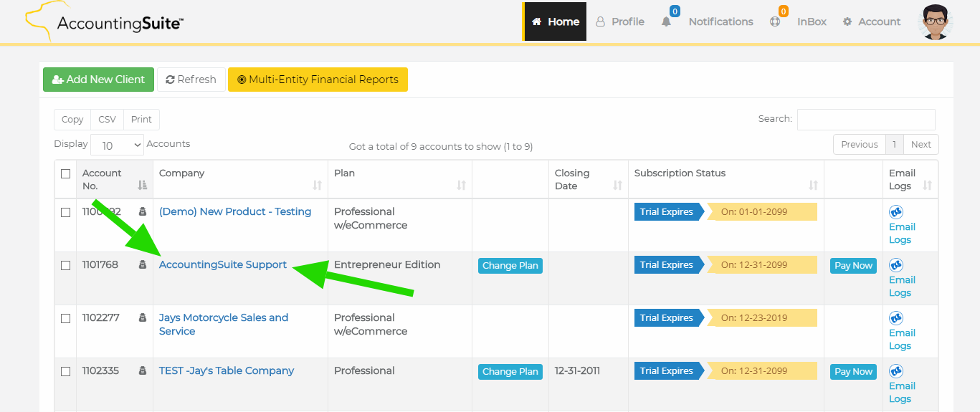Open Multi-Entity Financial Reports
This screenshot has width=980, height=412.
click(318, 80)
